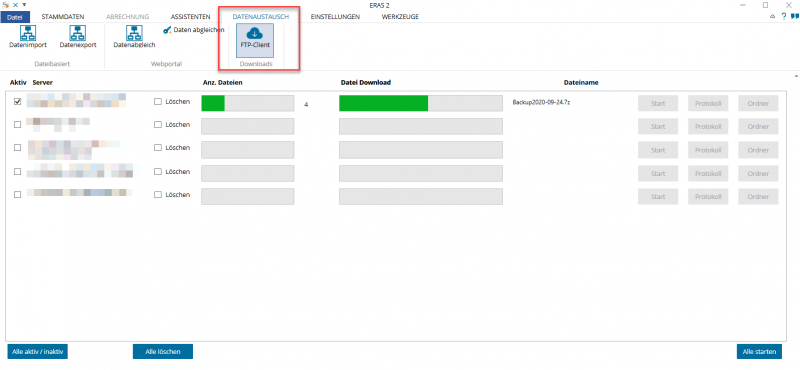Click the Server column header
This screenshot has height=370, width=800.
pos(42,82)
